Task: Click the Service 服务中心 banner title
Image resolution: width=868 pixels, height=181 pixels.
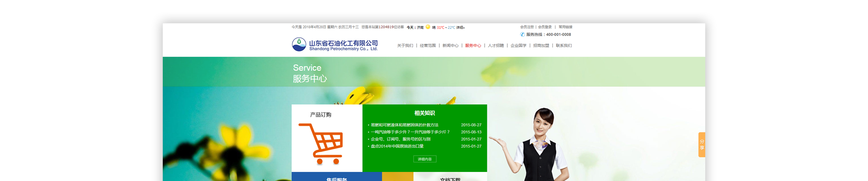Action: click(x=310, y=73)
